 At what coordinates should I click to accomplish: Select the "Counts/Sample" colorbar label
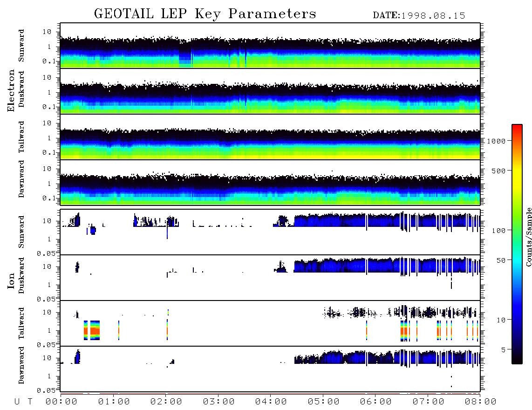[x=528, y=237]
